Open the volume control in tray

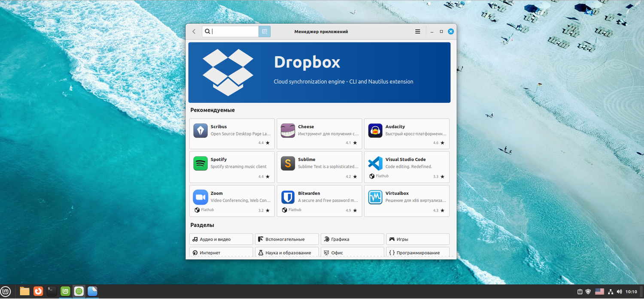click(619, 292)
